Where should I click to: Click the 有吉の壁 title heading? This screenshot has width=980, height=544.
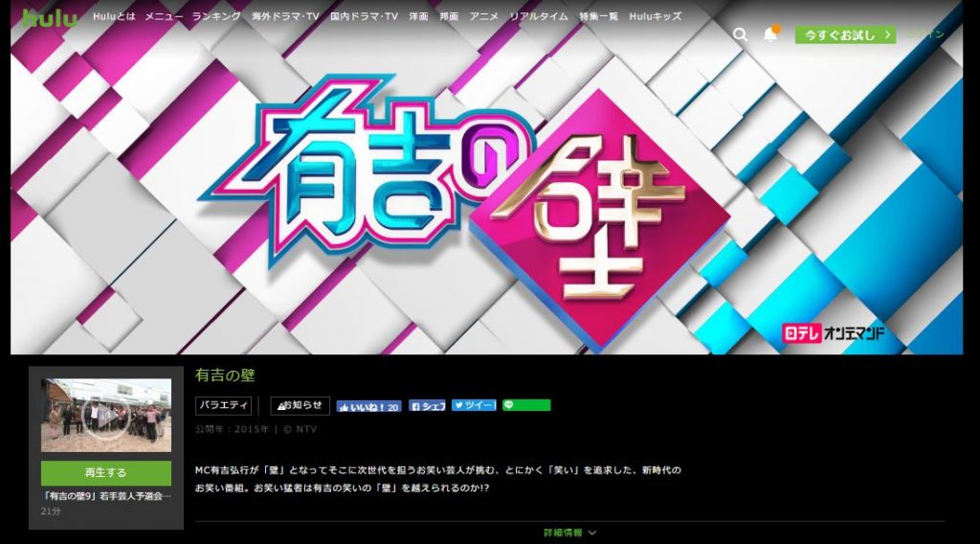click(225, 375)
